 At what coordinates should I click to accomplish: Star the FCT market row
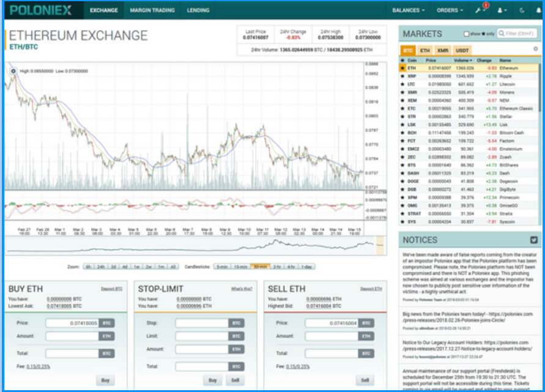402,141
